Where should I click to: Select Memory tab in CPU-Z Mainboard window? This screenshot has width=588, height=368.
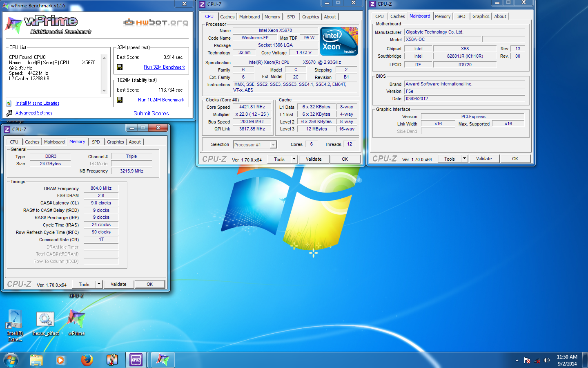tap(443, 16)
